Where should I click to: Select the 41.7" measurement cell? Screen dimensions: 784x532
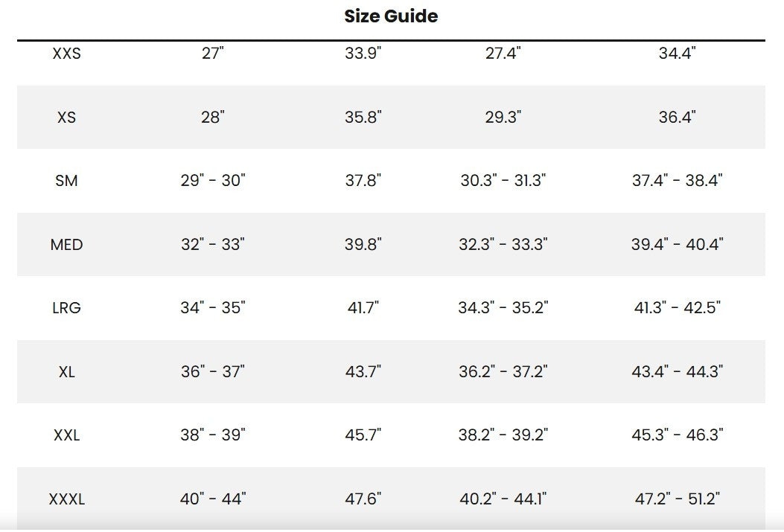363,308
